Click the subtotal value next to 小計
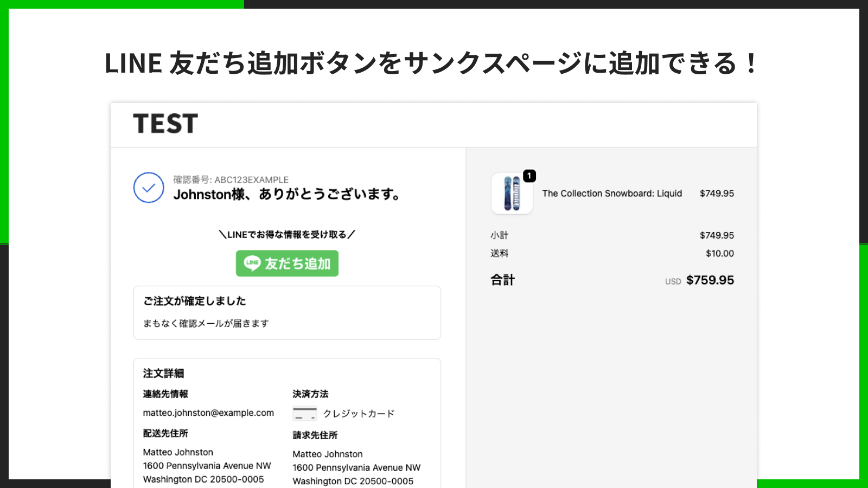The width and height of the screenshot is (868, 488). pyautogui.click(x=717, y=235)
